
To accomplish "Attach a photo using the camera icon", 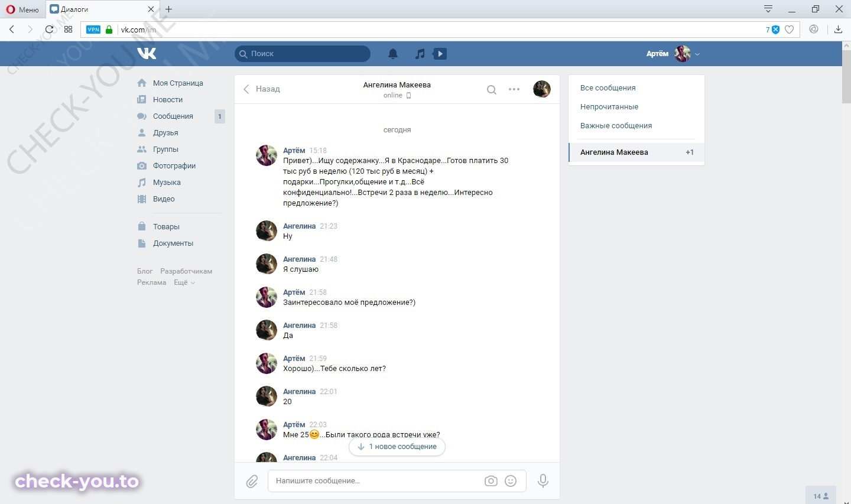I will pyautogui.click(x=491, y=481).
